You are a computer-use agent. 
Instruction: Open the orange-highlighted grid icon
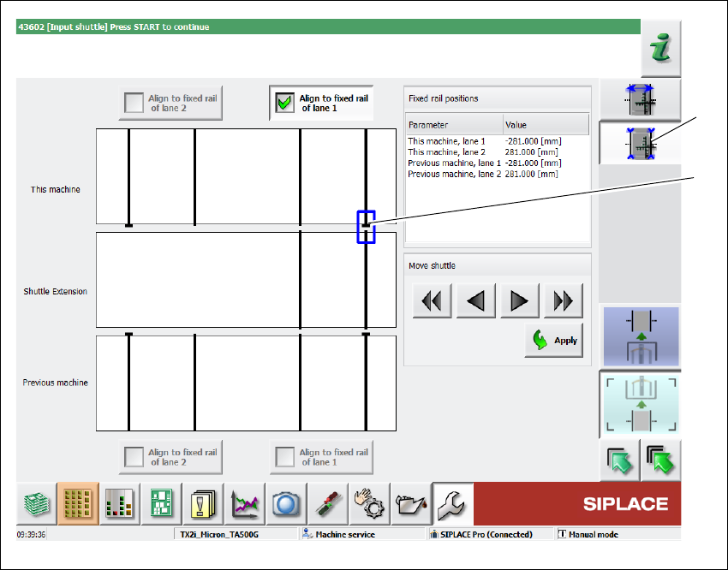[78, 504]
